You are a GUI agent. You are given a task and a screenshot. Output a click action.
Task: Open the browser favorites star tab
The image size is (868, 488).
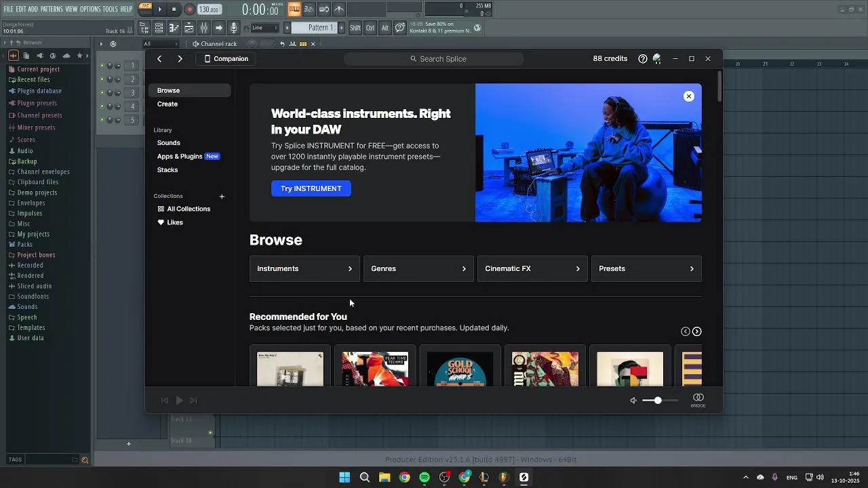pyautogui.click(x=80, y=56)
